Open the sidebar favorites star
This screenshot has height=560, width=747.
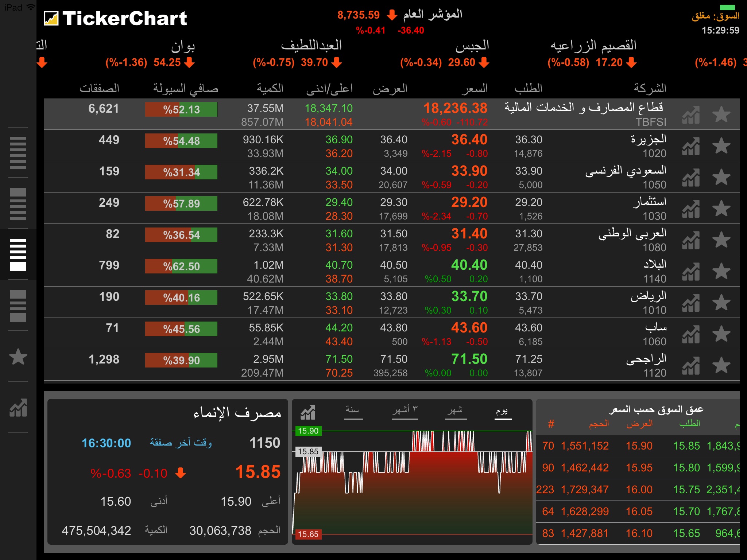tap(18, 357)
